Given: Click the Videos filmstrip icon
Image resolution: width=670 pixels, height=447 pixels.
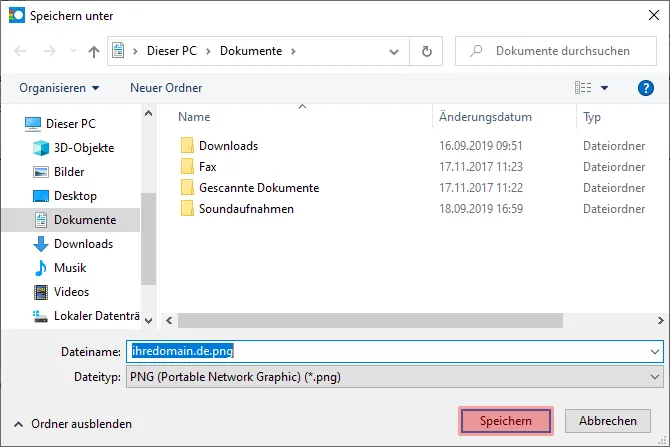Looking at the screenshot, I should pyautogui.click(x=41, y=292).
